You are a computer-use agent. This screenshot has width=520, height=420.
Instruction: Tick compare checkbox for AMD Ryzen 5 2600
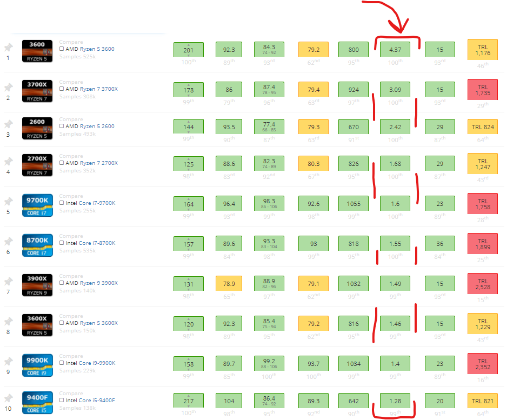(x=62, y=126)
